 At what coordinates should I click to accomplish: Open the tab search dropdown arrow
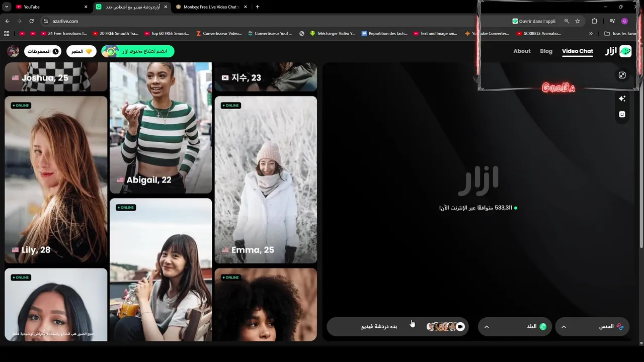7,7
